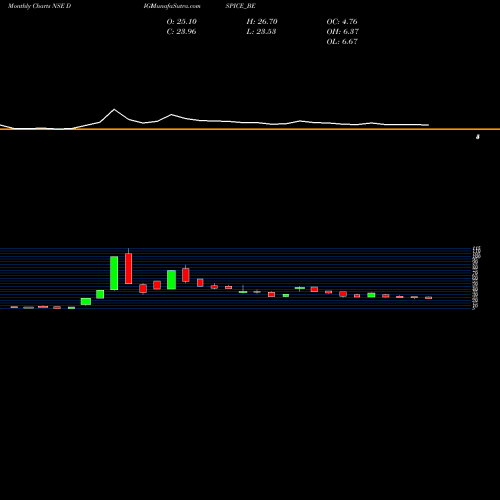Click the close value 'C: 23.96'
Viewport: 500px width, 500px height.
pyautogui.click(x=181, y=32)
